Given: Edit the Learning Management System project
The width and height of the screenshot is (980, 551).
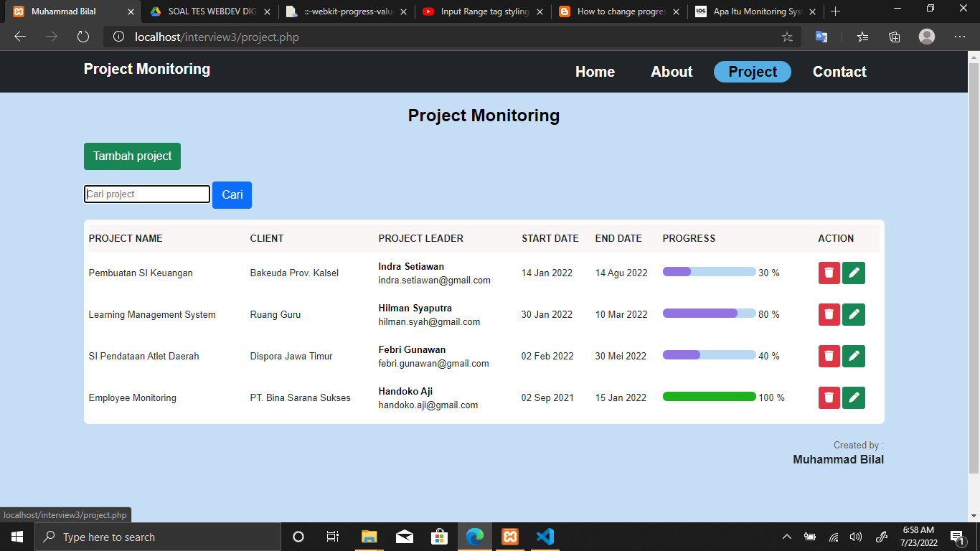Looking at the screenshot, I should pyautogui.click(x=854, y=314).
